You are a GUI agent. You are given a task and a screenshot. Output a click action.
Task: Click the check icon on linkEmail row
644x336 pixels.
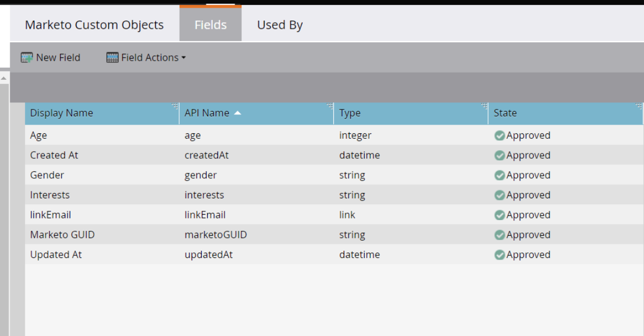click(499, 215)
